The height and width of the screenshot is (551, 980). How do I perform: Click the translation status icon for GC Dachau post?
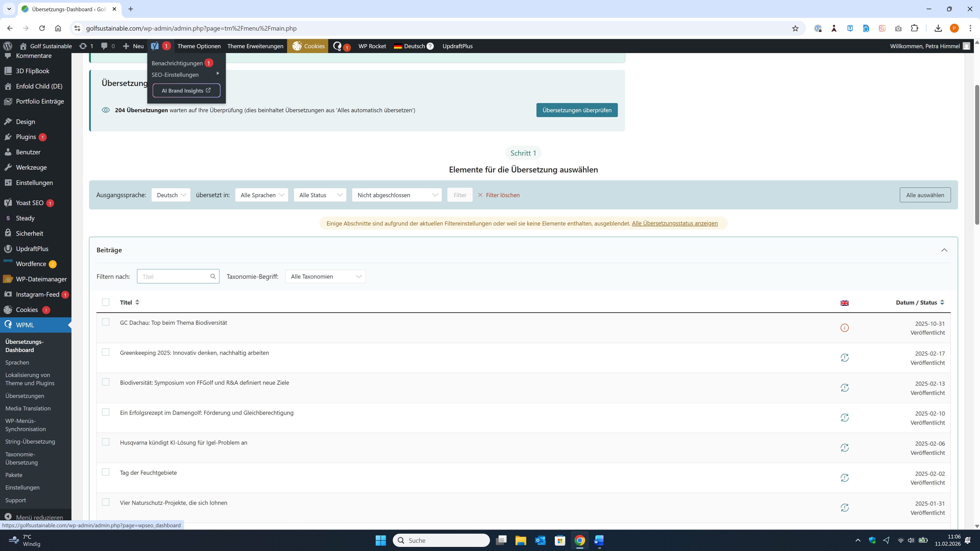(844, 328)
